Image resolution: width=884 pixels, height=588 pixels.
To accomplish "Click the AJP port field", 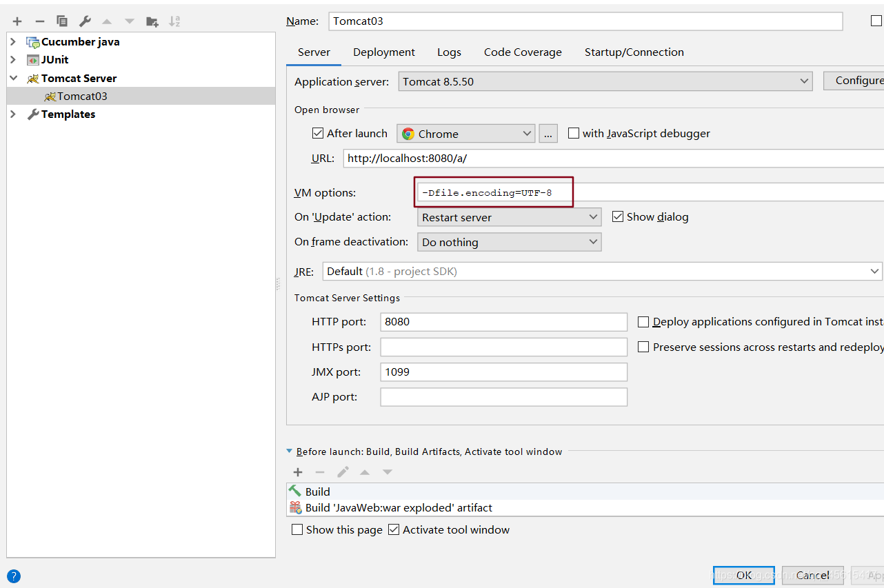I will click(503, 397).
